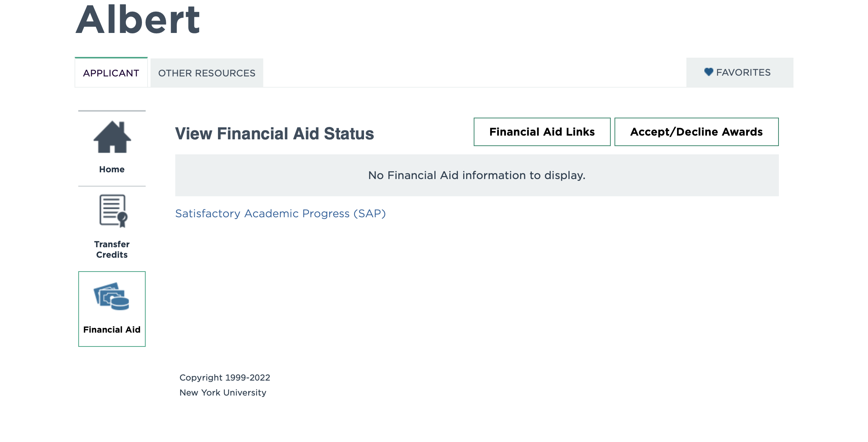Click the Home label in the sidebar
Viewport: 868px width, 442px height.
(112, 169)
